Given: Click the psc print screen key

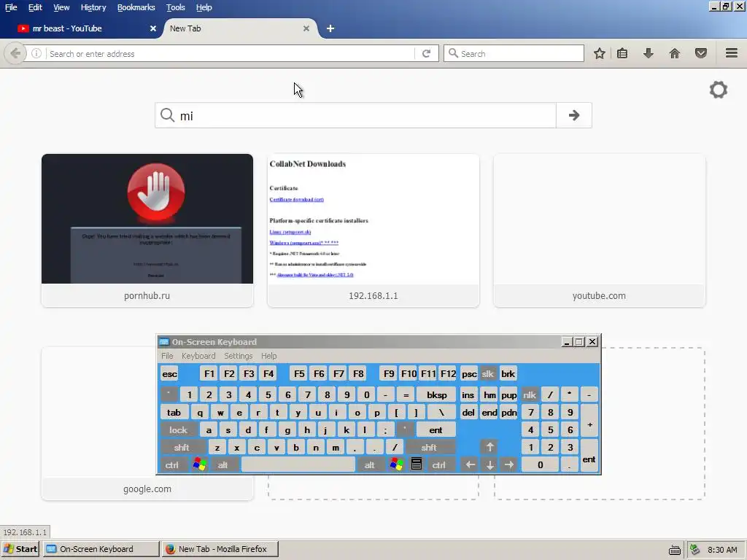Looking at the screenshot, I should [469, 373].
